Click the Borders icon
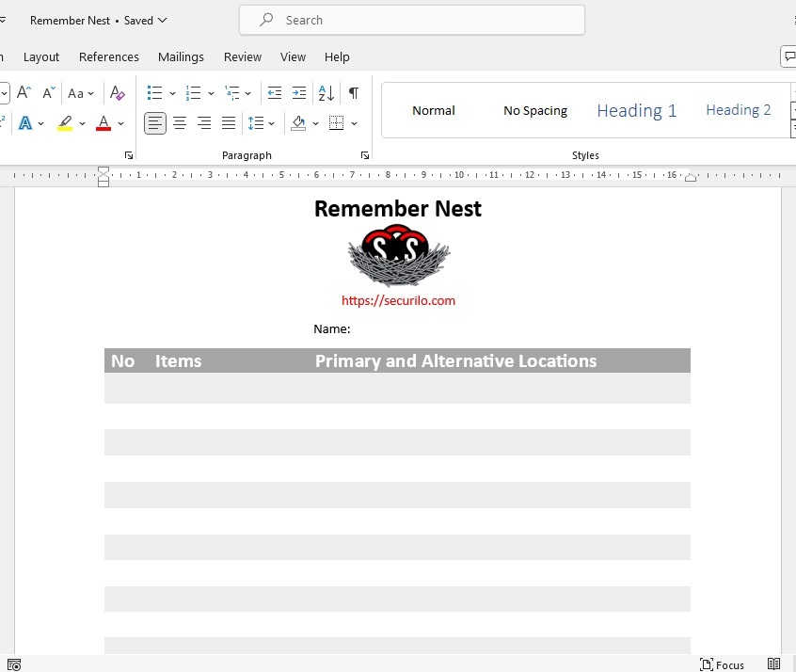 pyautogui.click(x=336, y=123)
